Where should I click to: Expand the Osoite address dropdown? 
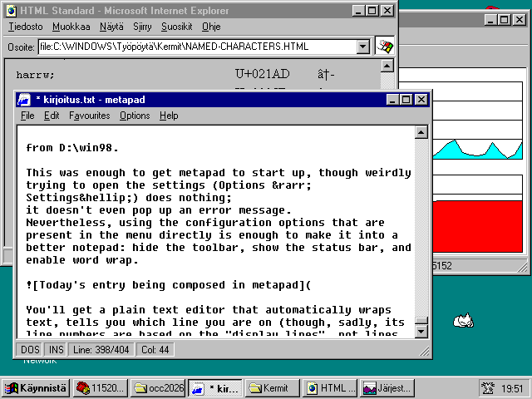(363, 47)
